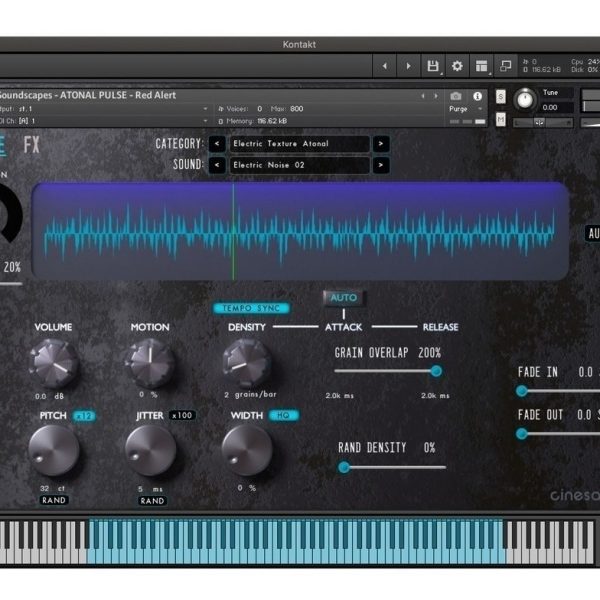
Task: Switch to the FX tab
Action: pos(31,145)
